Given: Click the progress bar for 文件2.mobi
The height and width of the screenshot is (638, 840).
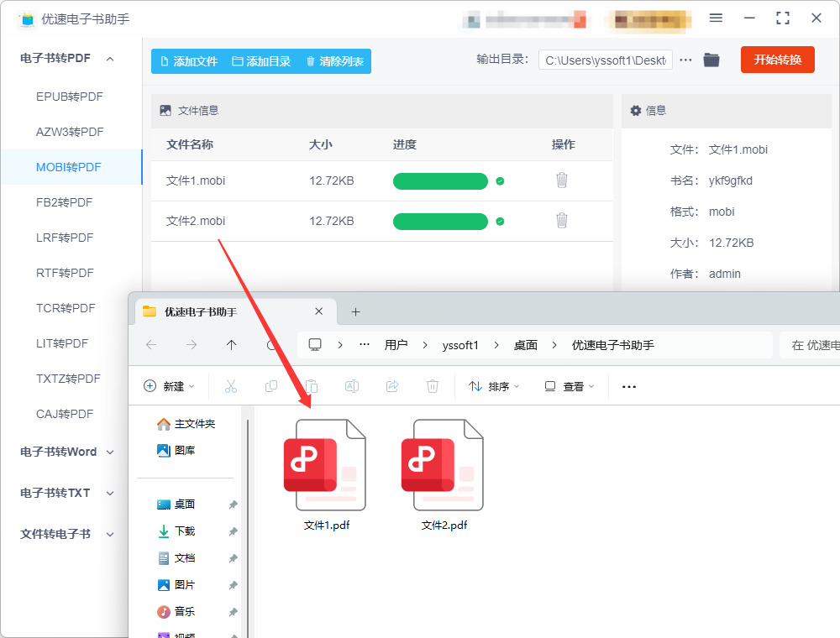Looking at the screenshot, I should (440, 221).
